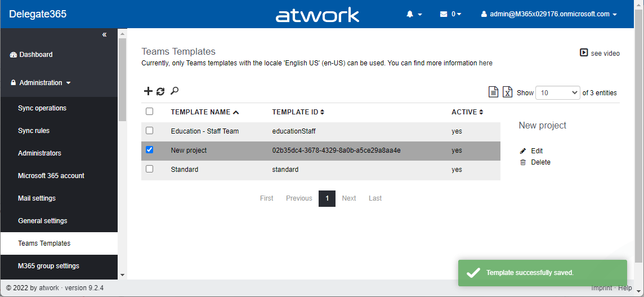Open the admin user account dropdown
Screen dimensions: 644x297
[x=549, y=14]
